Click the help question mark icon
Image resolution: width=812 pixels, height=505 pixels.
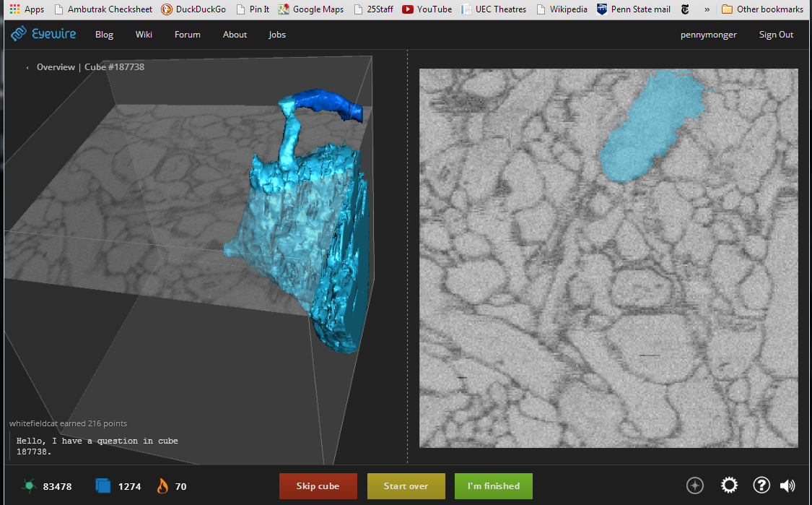click(761, 485)
